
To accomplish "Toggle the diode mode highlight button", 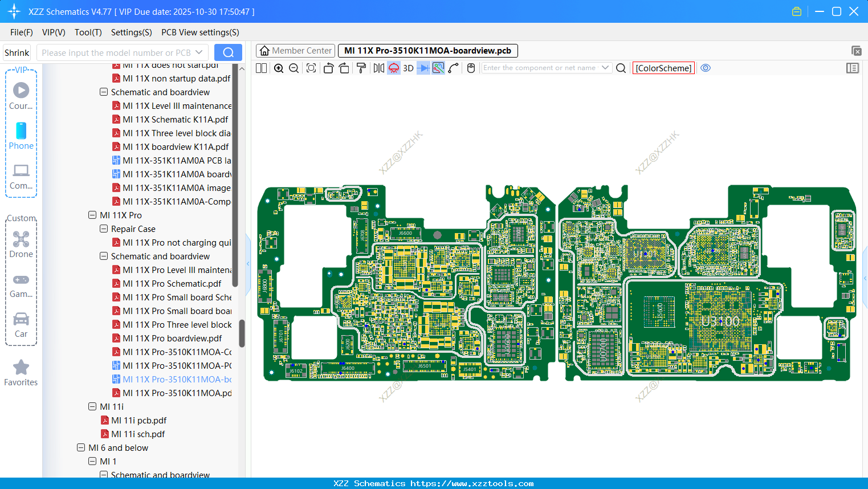I will click(x=423, y=68).
